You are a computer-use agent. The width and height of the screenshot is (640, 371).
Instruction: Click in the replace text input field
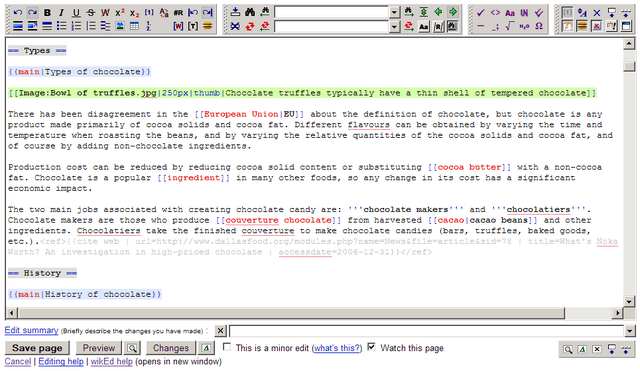pyautogui.click(x=331, y=27)
